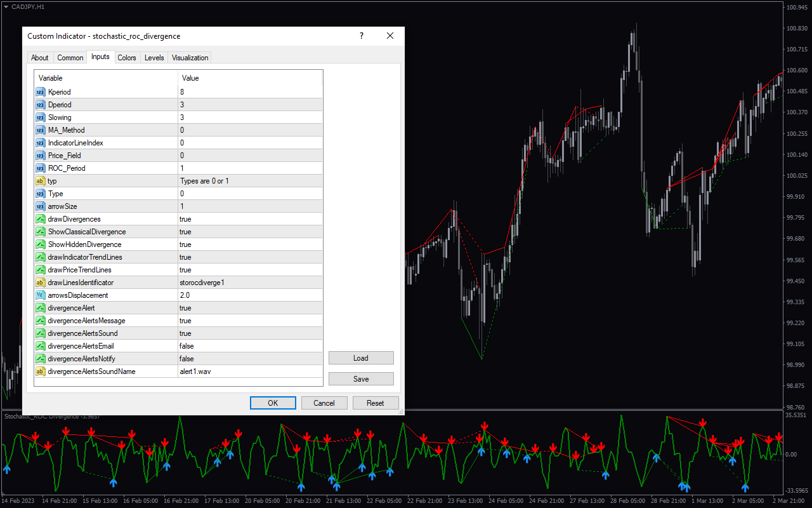812x508 pixels.
Task: Click the divergenceAlert boolean icon
Action: (x=41, y=308)
